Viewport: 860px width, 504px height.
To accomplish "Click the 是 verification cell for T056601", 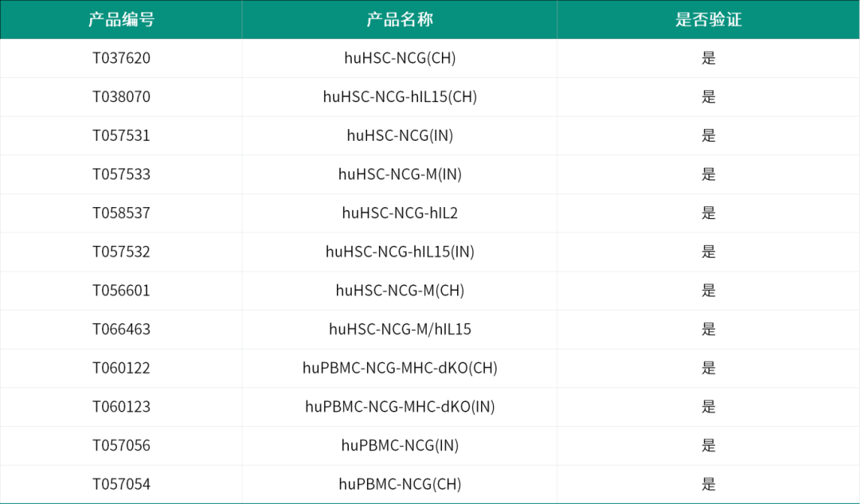I will [x=708, y=291].
